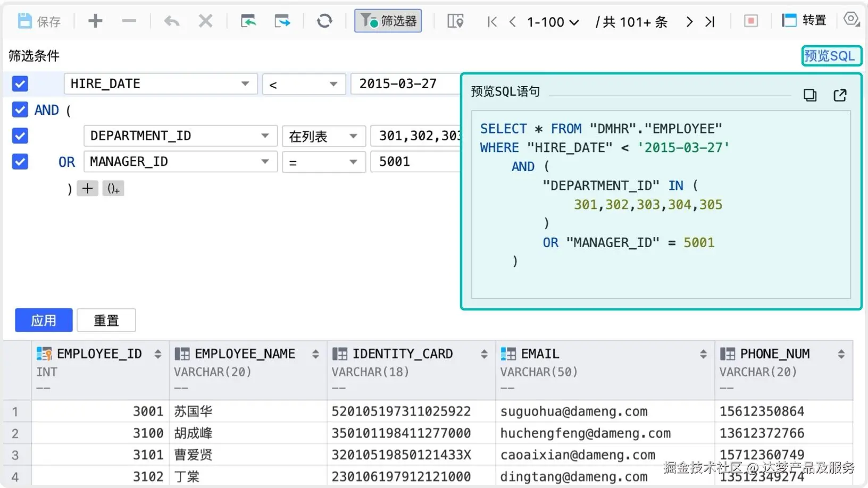The width and height of the screenshot is (868, 488).
Task: Go to first page icon
Action: 492,22
